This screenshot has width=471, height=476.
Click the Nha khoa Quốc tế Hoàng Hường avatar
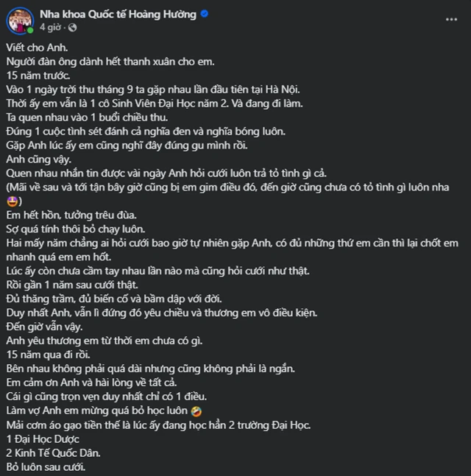tap(18, 21)
